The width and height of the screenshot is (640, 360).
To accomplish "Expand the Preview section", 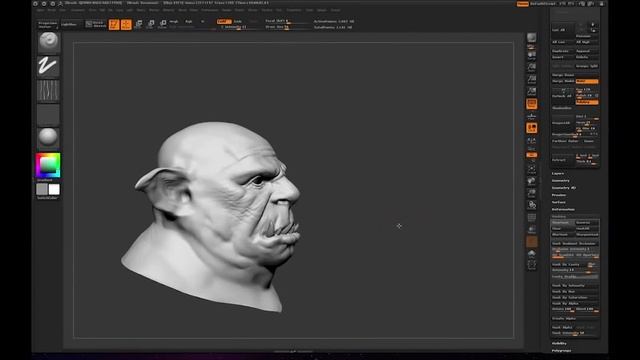I will point(559,195).
